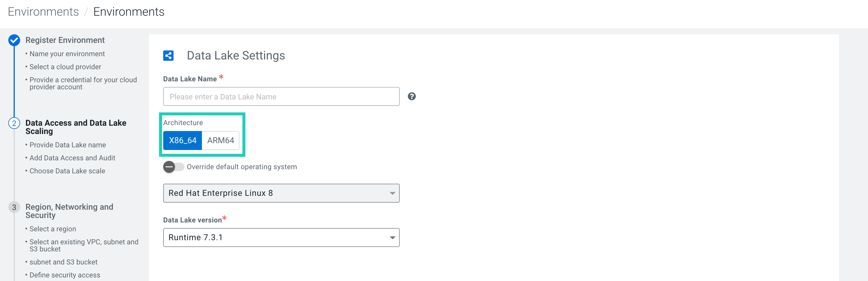Toggle Override default operating system switch
This screenshot has width=868, height=281.
point(173,167)
